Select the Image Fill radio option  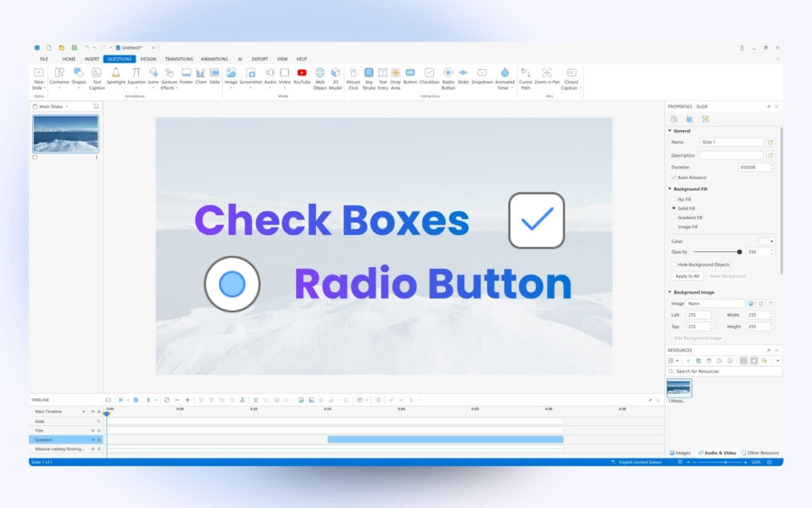674,227
